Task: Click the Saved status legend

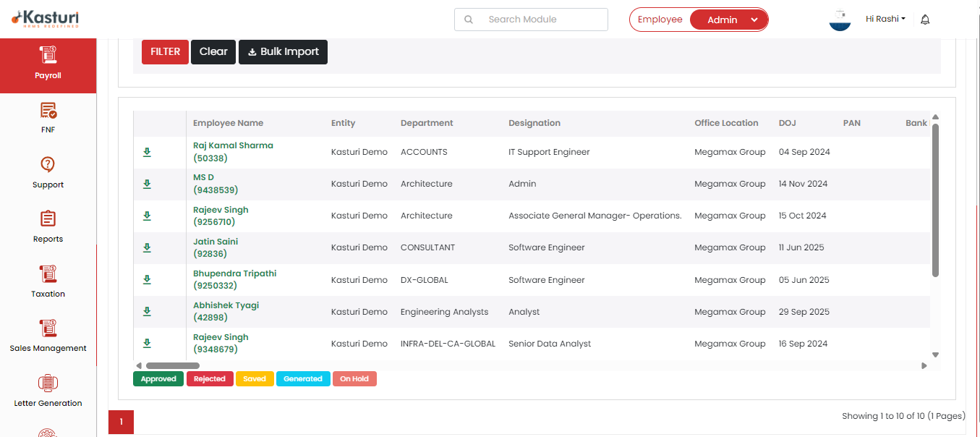Action: click(x=255, y=379)
